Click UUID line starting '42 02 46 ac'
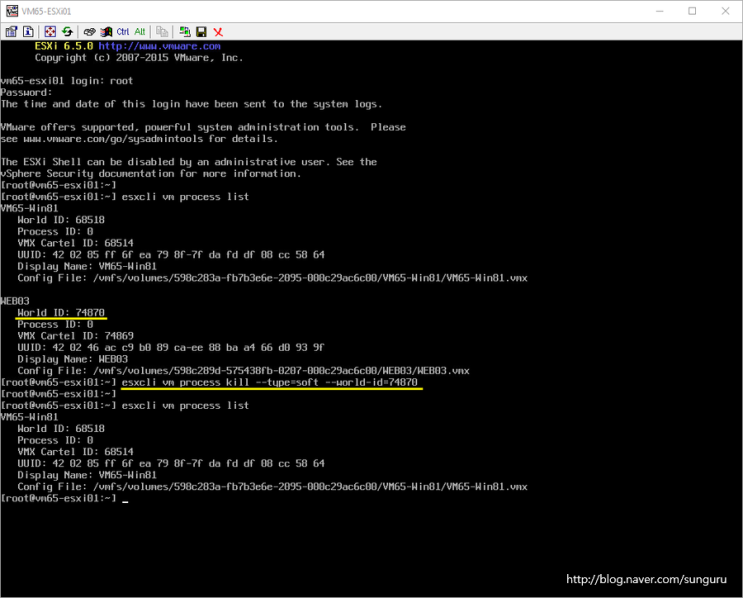Image resolution: width=743 pixels, height=598 pixels. pos(171,347)
